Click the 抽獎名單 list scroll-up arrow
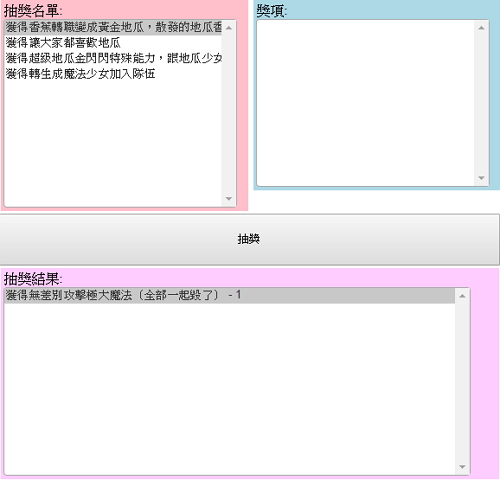 coord(229,28)
